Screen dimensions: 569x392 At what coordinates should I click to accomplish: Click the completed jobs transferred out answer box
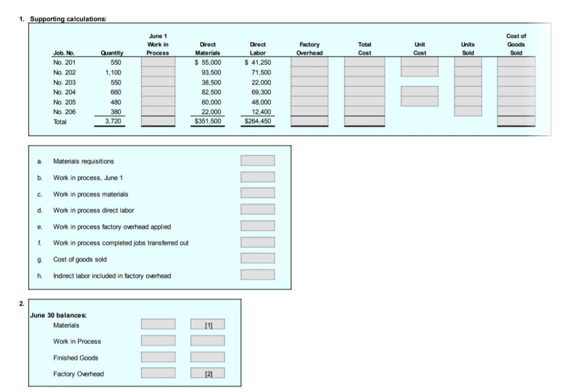(x=257, y=241)
